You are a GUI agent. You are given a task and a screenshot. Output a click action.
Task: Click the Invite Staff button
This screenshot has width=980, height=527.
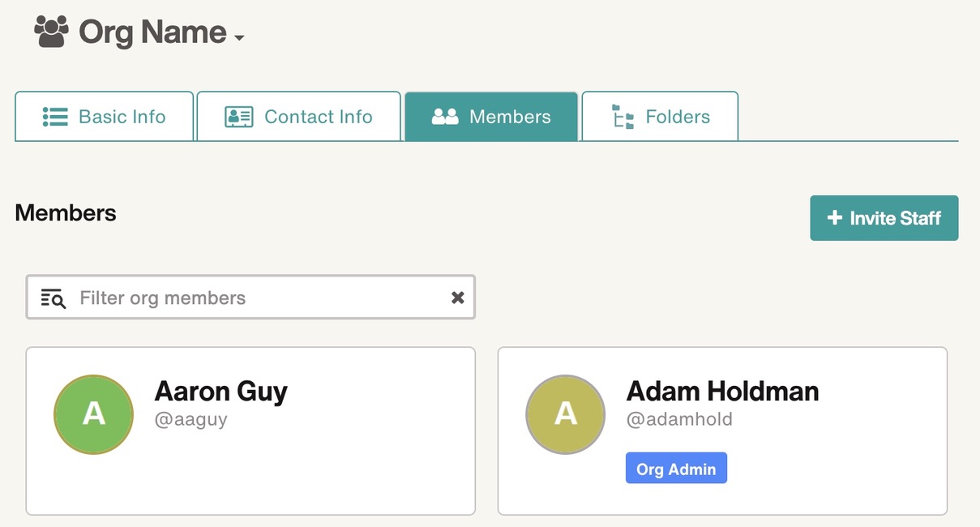[884, 218]
